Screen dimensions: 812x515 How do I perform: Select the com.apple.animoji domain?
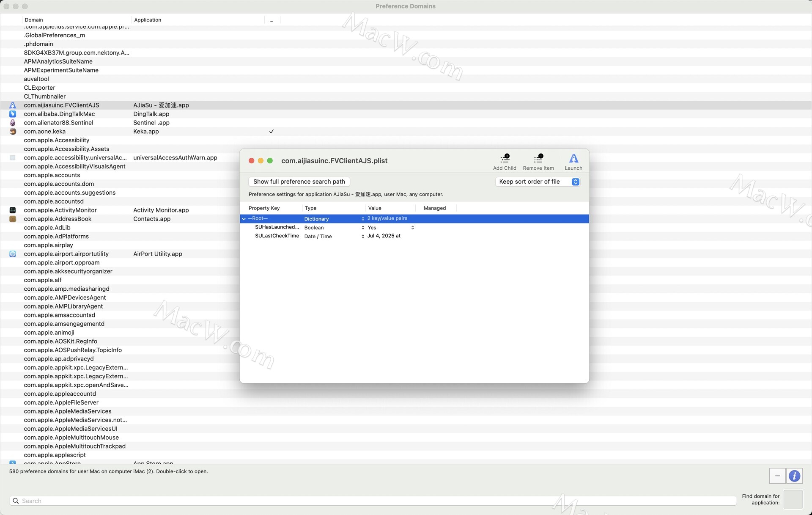(49, 333)
